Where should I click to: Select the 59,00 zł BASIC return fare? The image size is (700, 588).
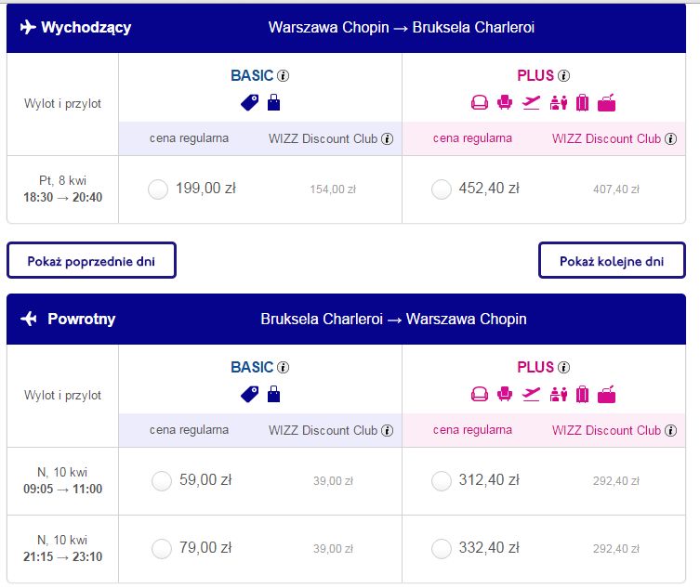(x=162, y=481)
